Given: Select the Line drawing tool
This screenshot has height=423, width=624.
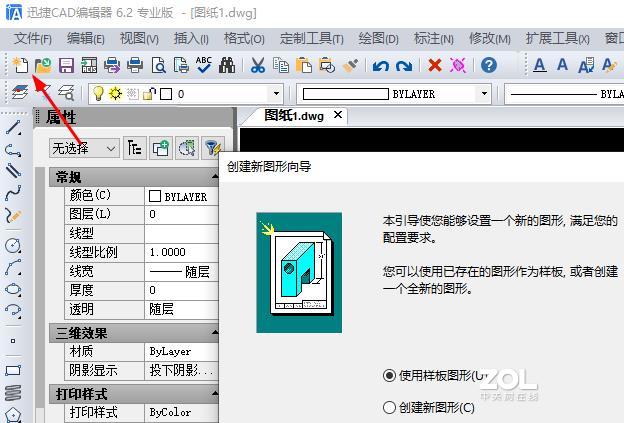Looking at the screenshot, I should (13, 128).
